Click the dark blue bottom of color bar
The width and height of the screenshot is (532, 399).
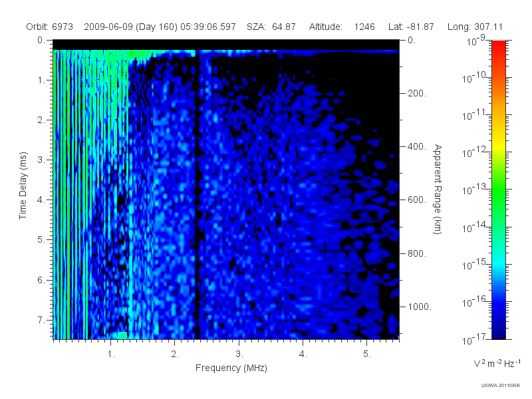pyautogui.click(x=498, y=331)
